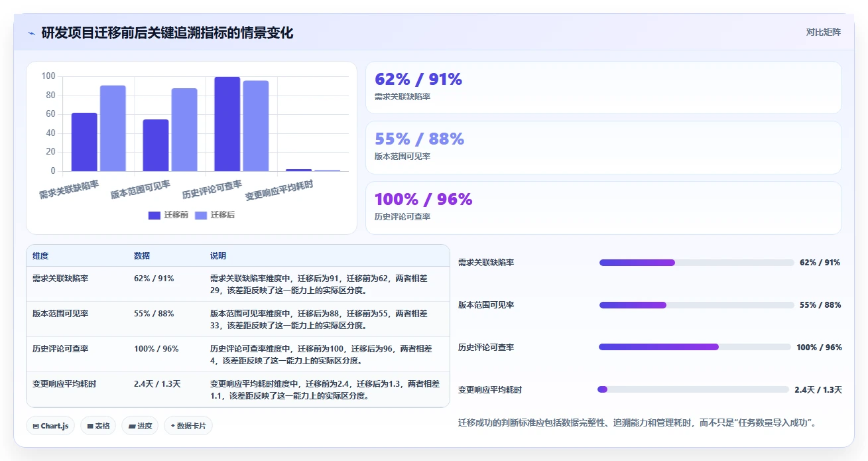Click the 历史评论可查率 description cell in table
This screenshot has width=868, height=461.
tap(327, 354)
